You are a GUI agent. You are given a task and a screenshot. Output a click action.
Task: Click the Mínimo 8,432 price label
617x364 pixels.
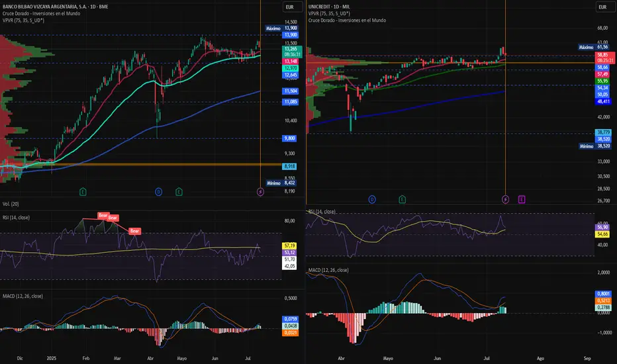coord(281,183)
